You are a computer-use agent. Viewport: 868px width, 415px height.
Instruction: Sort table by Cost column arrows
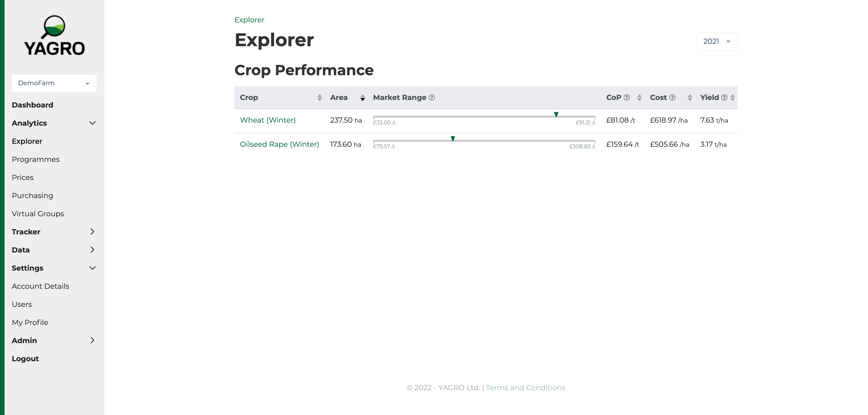tap(690, 98)
